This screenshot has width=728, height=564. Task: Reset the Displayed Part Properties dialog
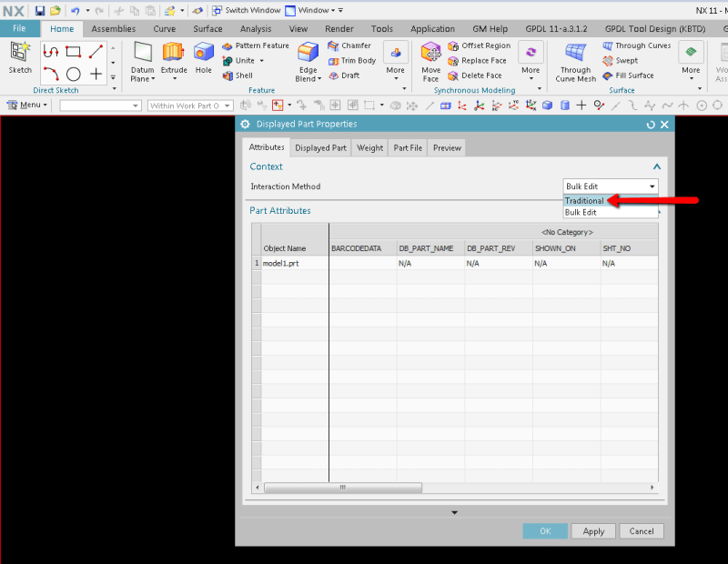(651, 125)
